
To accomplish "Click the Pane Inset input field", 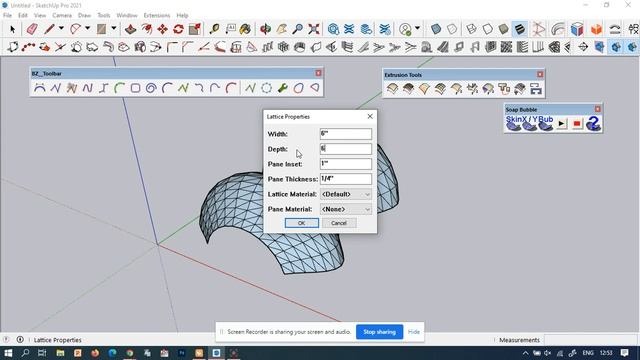I will click(x=346, y=164).
